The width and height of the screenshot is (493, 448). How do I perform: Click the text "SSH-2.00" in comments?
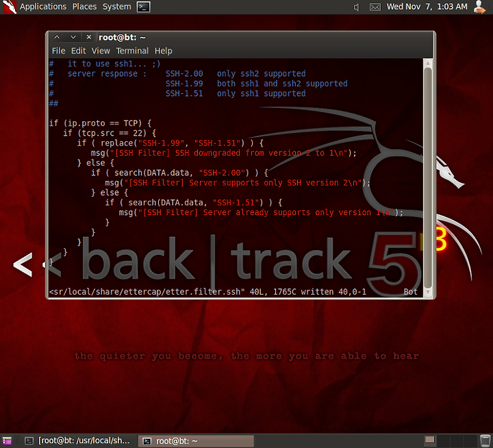pos(184,73)
